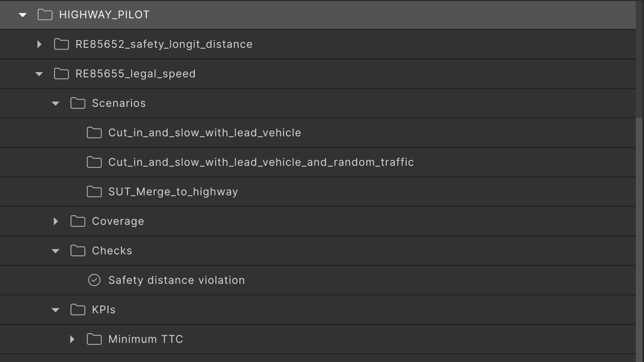
Task: Click the HIGHWAY_PILOT folder icon
Action: pyautogui.click(x=45, y=15)
